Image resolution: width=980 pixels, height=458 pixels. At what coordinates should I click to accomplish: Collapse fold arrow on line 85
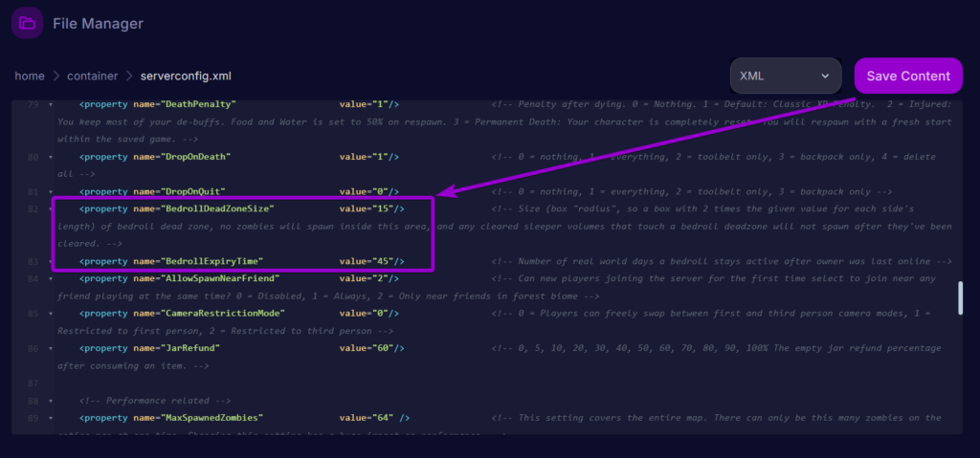click(x=50, y=313)
